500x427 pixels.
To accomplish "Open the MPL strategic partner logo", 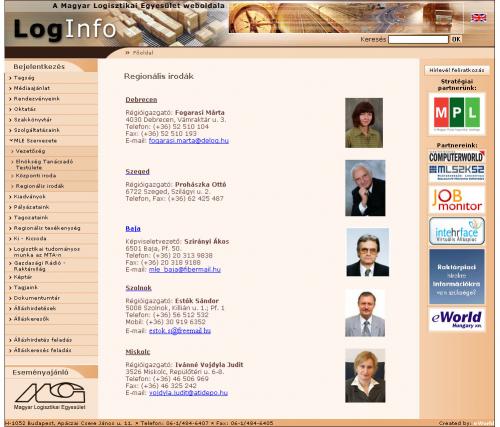I will click(x=457, y=114).
